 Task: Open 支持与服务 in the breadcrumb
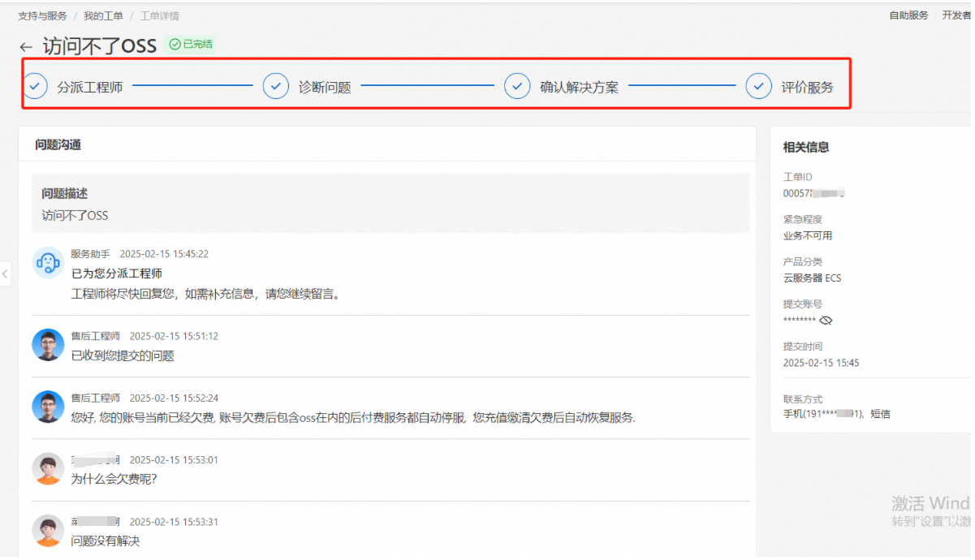click(42, 15)
